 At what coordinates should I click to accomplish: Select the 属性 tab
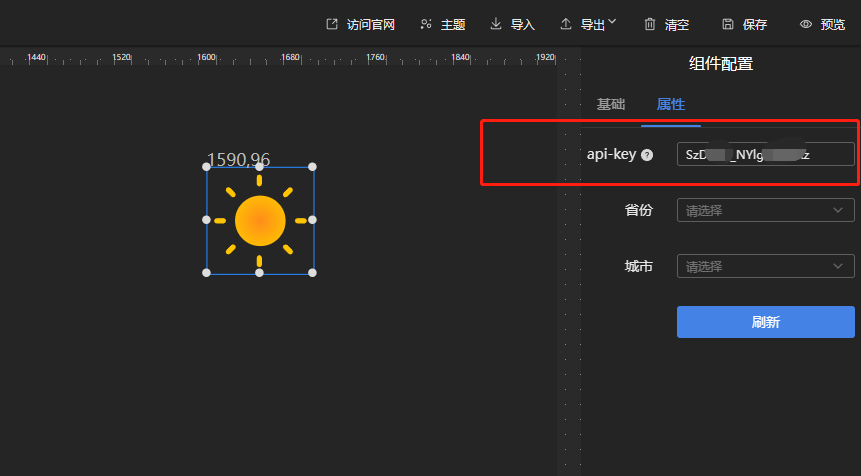[x=670, y=104]
